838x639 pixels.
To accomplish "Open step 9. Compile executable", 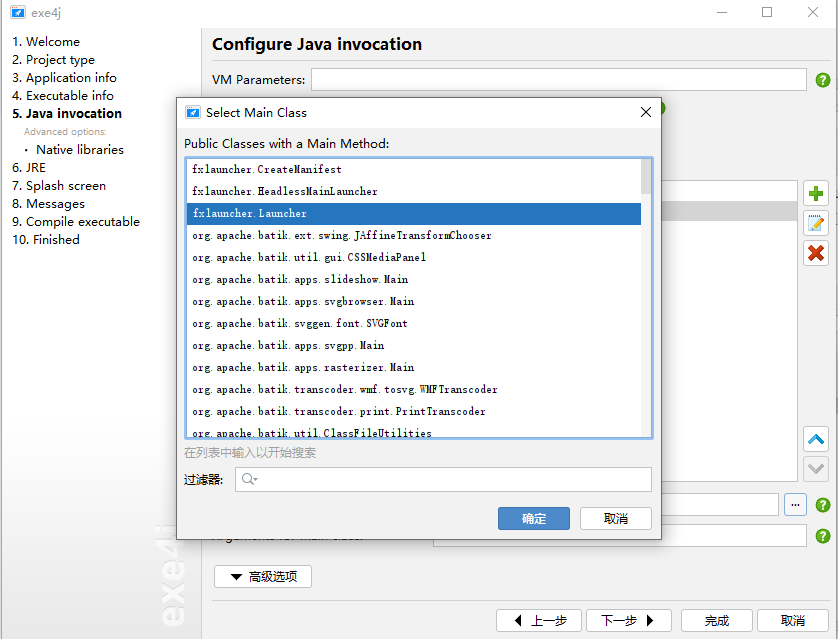I will click(x=76, y=222).
